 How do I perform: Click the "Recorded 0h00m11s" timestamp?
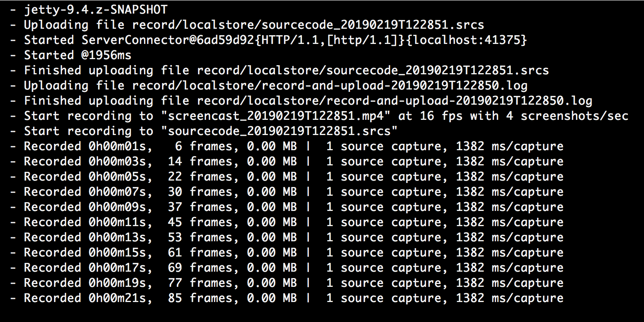[88, 222]
